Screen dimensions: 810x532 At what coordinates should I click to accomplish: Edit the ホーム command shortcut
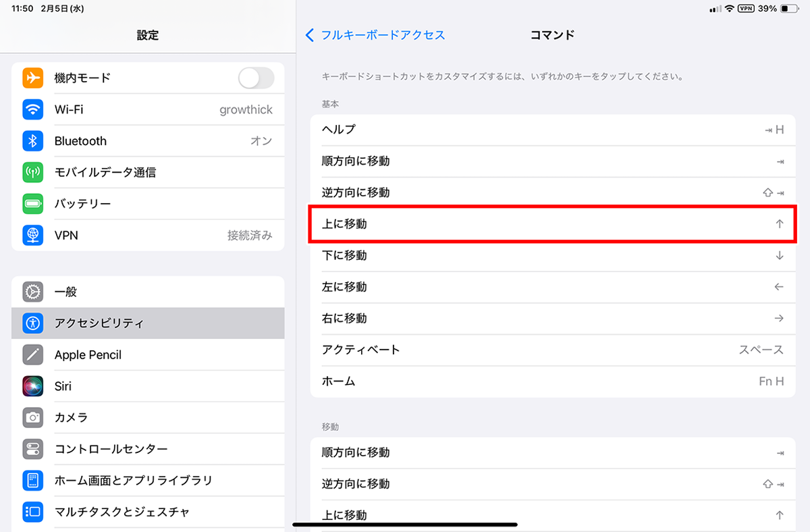coord(552,381)
